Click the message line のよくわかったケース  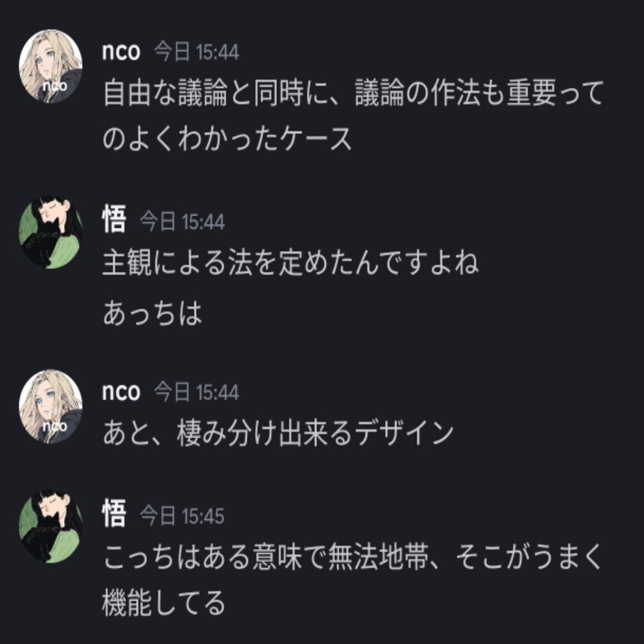[x=227, y=139]
